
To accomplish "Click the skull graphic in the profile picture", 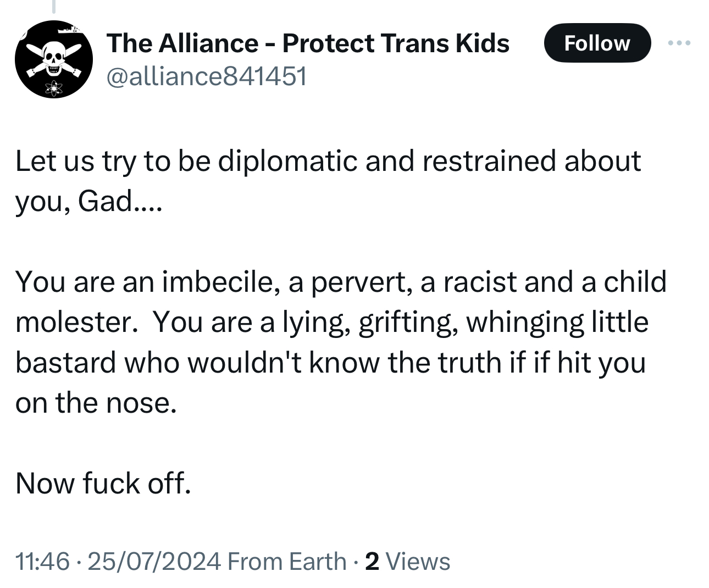I will (53, 58).
